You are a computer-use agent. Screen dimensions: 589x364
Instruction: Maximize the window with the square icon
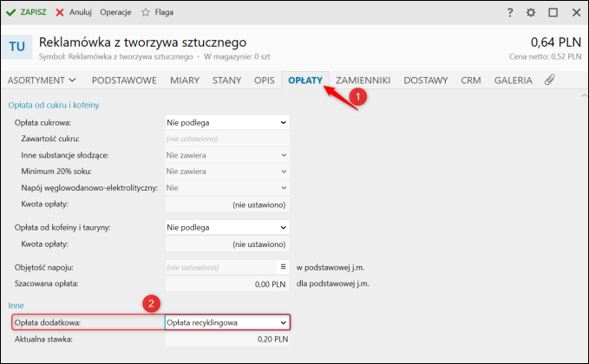click(x=553, y=12)
